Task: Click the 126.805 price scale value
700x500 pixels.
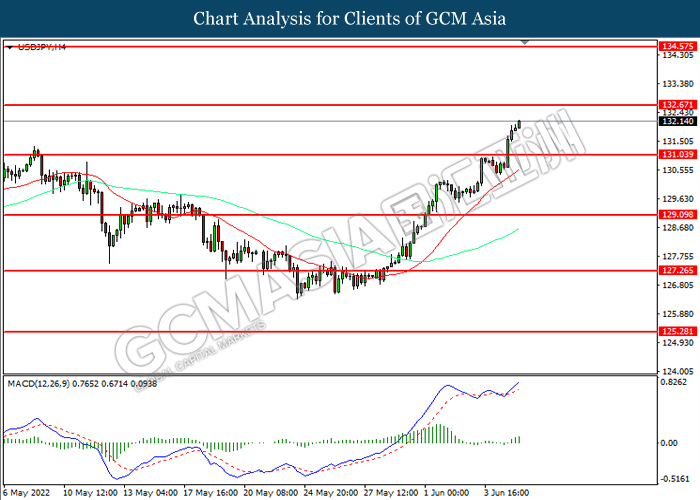Action: coord(678,285)
